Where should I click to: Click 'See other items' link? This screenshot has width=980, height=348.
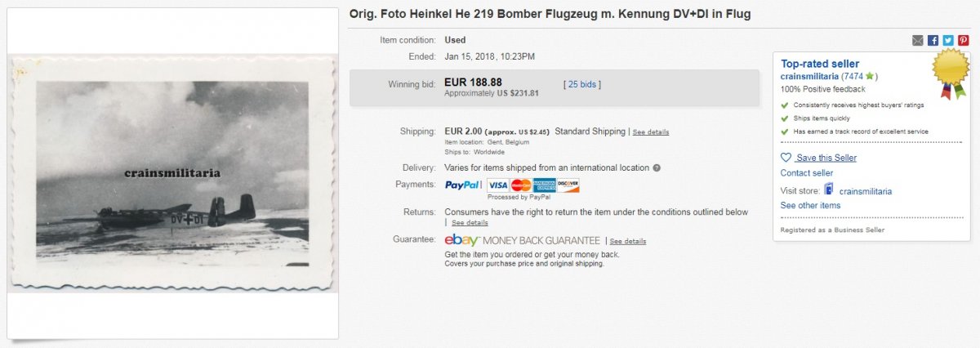pos(810,206)
